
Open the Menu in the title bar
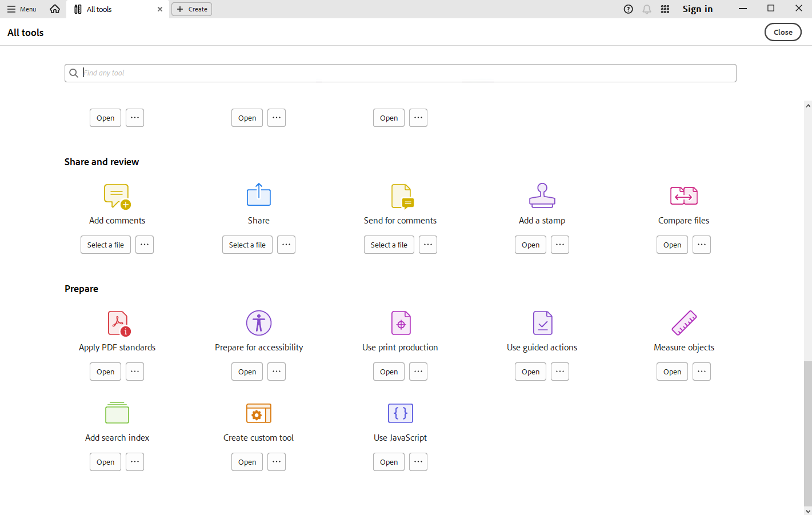[x=22, y=9]
